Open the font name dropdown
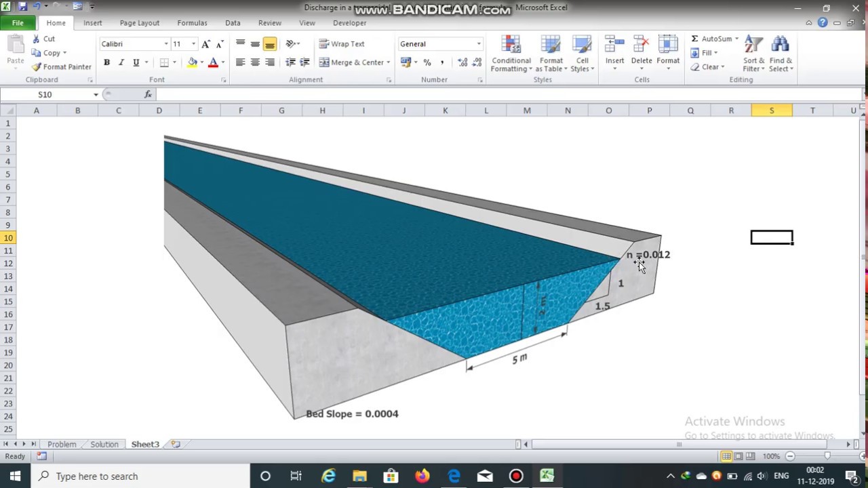The height and width of the screenshot is (488, 868). 166,44
